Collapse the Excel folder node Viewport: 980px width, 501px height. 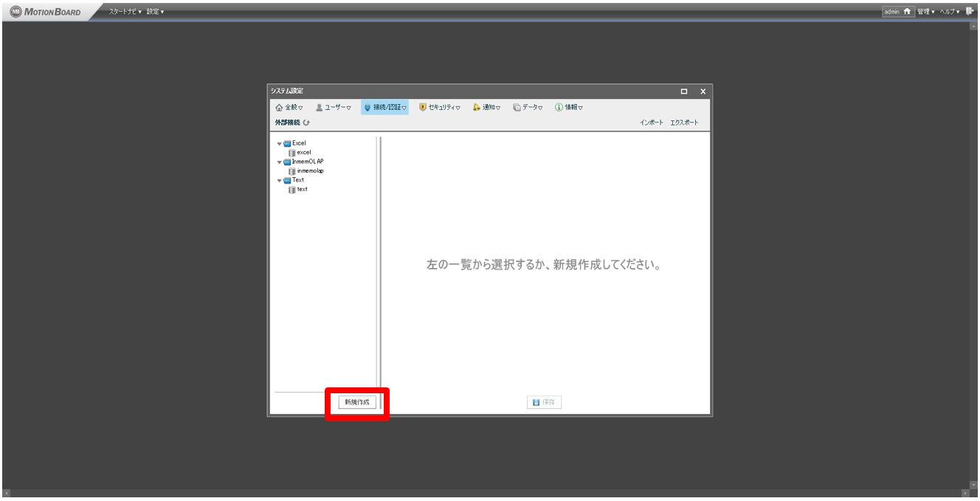click(x=280, y=143)
